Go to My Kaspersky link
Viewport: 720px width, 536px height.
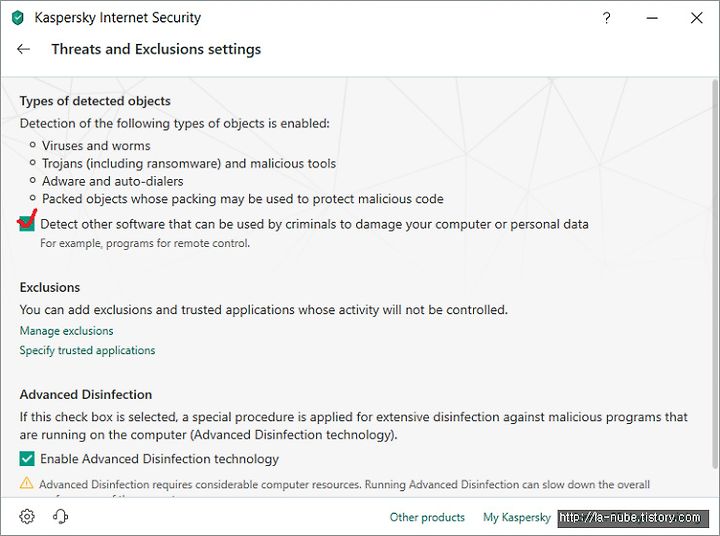517,517
